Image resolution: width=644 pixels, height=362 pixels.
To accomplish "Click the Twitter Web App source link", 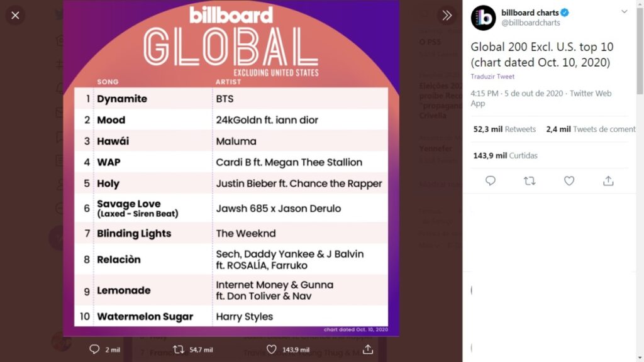I will (541, 98).
